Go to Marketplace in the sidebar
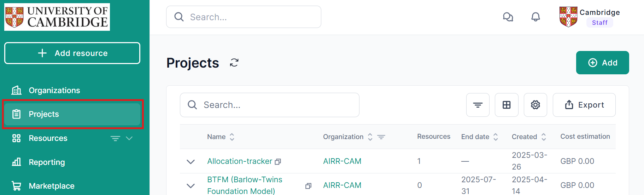The height and width of the screenshot is (195, 644). click(x=51, y=186)
